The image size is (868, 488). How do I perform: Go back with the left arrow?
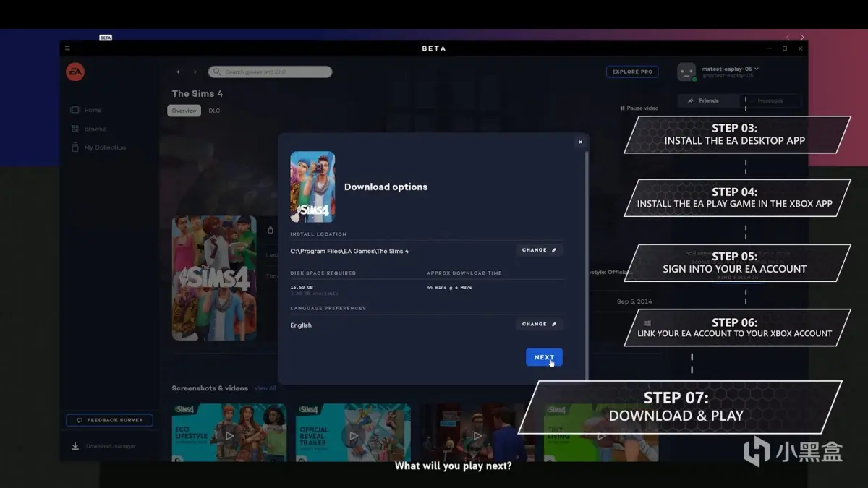pyautogui.click(x=179, y=72)
